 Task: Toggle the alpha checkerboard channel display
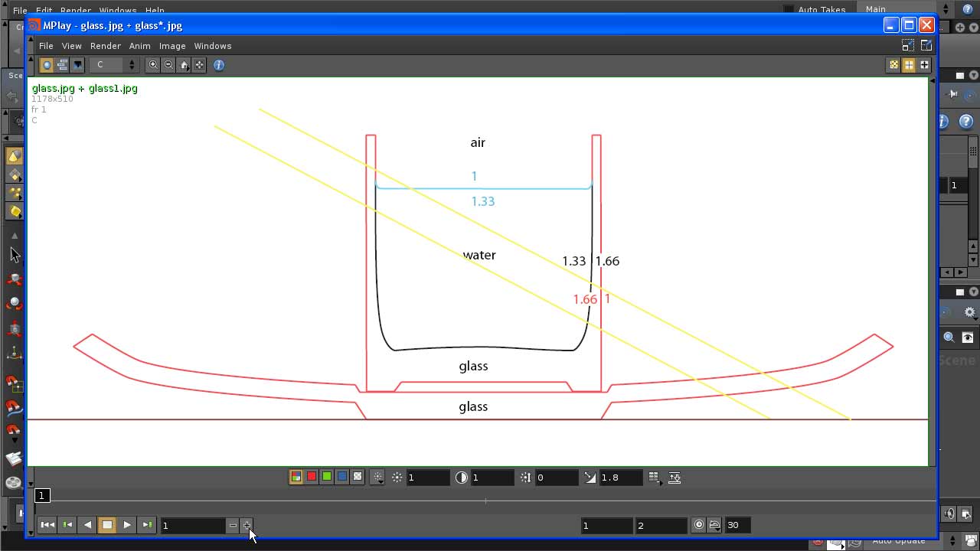[x=357, y=477]
